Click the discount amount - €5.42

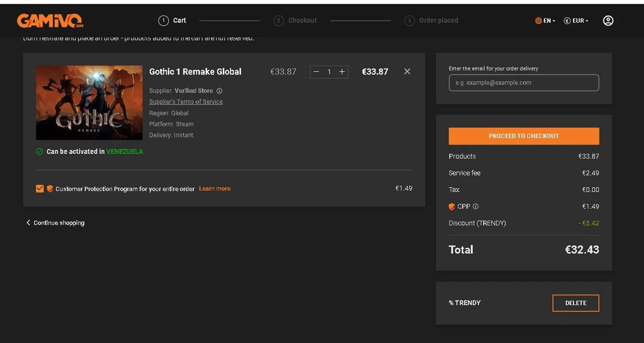[x=589, y=223]
